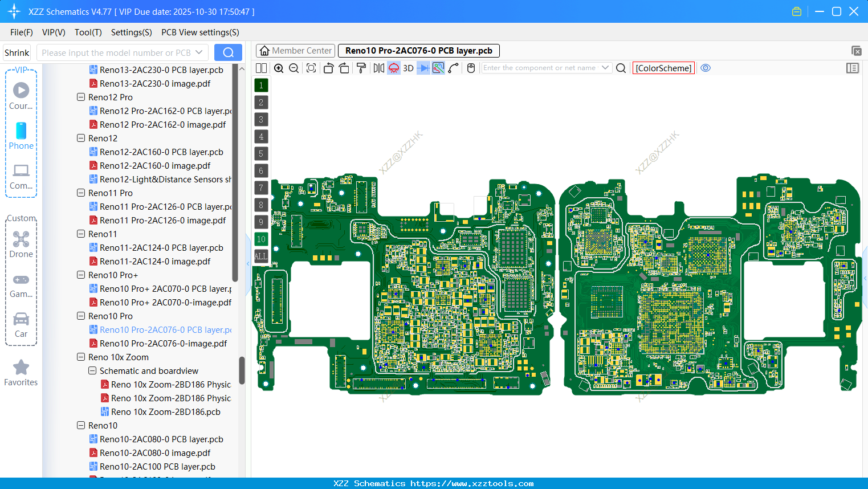Select PCB layer 5

point(260,153)
